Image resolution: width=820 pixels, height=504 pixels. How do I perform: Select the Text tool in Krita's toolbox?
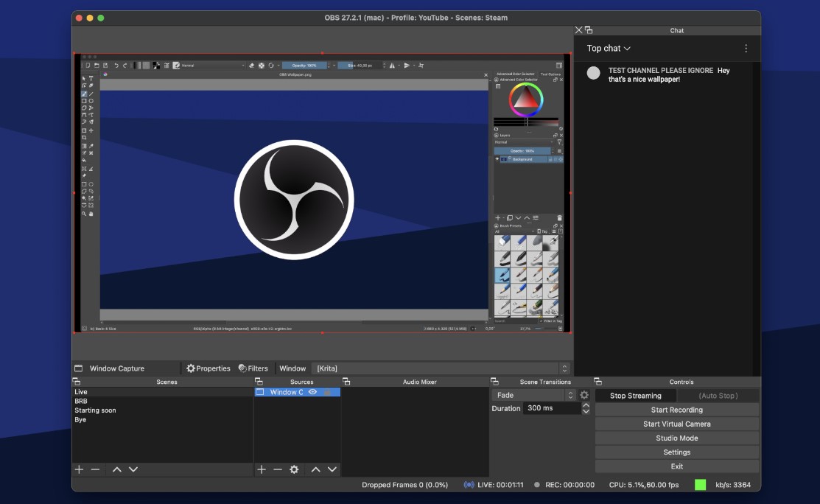pyautogui.click(x=90, y=78)
